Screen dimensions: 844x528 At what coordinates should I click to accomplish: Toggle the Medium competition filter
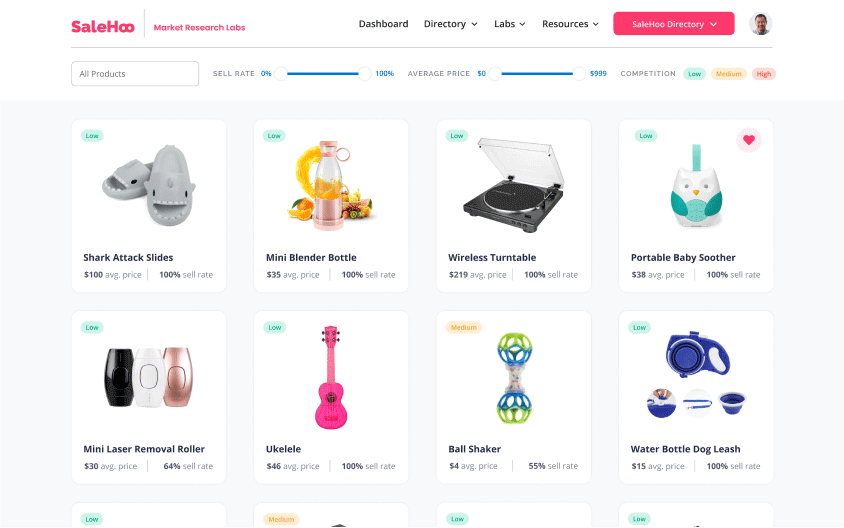729,74
